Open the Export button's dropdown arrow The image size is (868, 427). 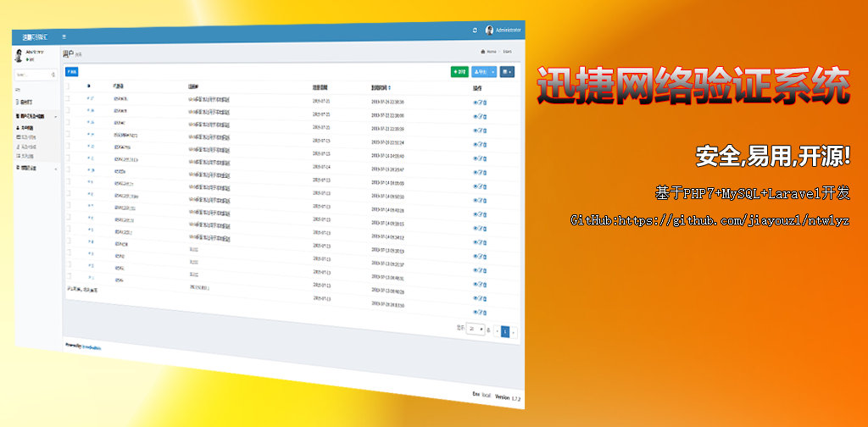click(493, 72)
